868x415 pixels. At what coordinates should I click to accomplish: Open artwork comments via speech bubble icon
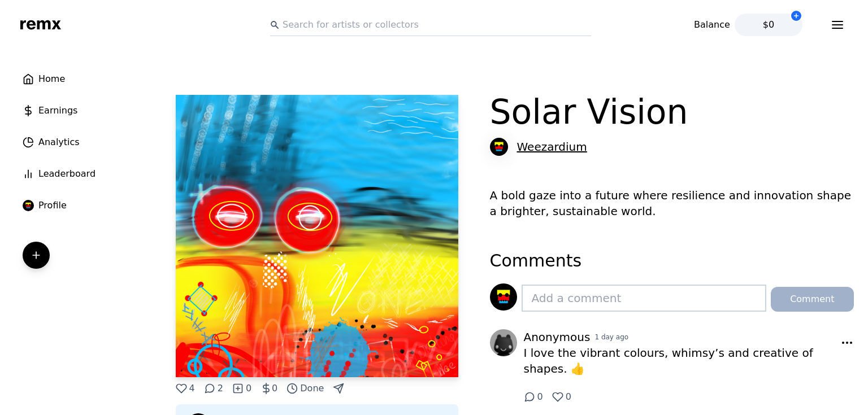coord(210,388)
